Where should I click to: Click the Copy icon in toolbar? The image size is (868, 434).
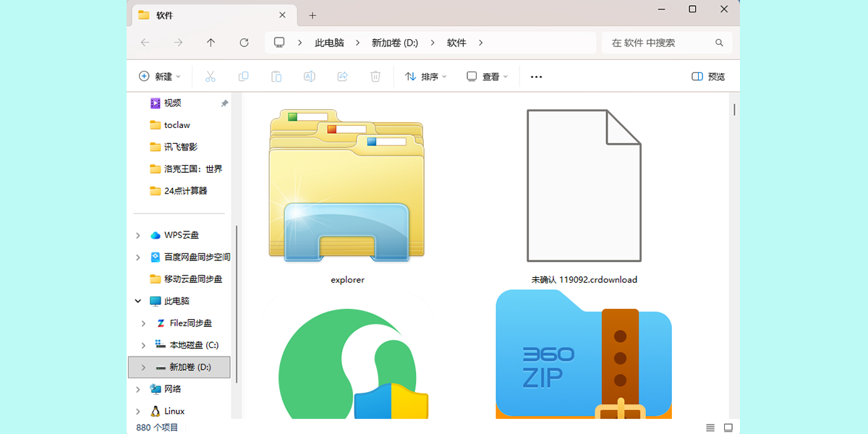tap(244, 76)
